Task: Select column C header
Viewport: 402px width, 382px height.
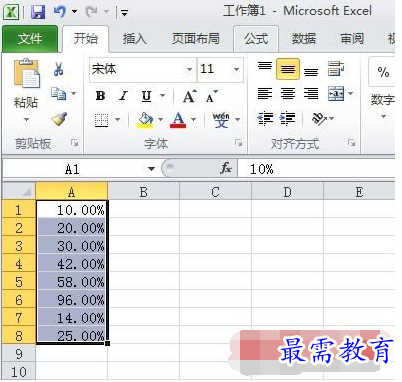Action: coord(215,192)
